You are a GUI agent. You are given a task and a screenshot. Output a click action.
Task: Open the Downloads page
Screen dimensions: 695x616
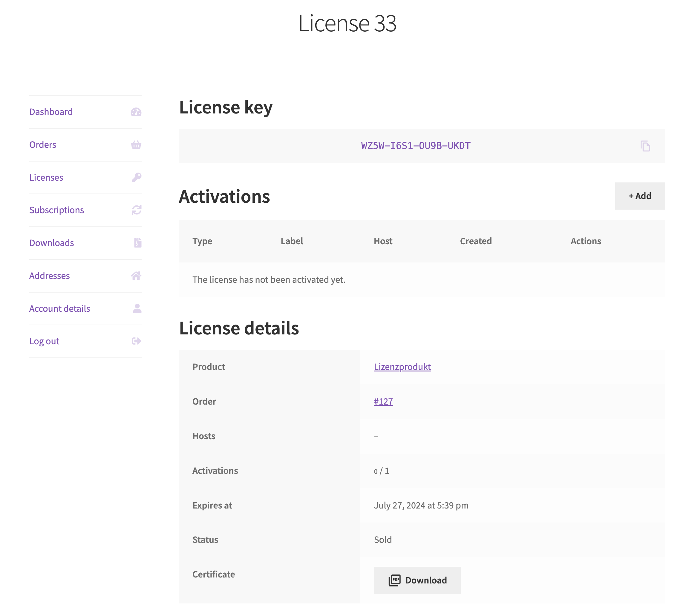(52, 242)
